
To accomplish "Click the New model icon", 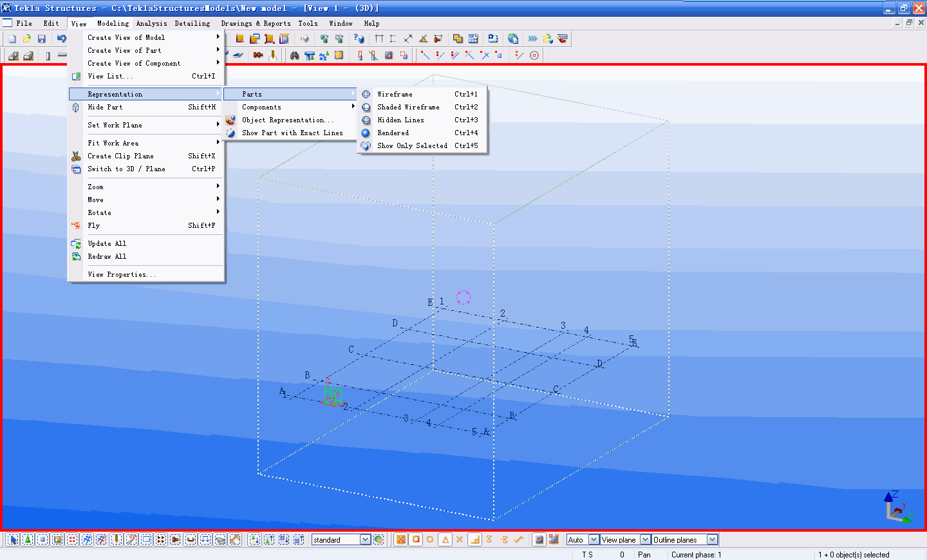I will (x=12, y=39).
